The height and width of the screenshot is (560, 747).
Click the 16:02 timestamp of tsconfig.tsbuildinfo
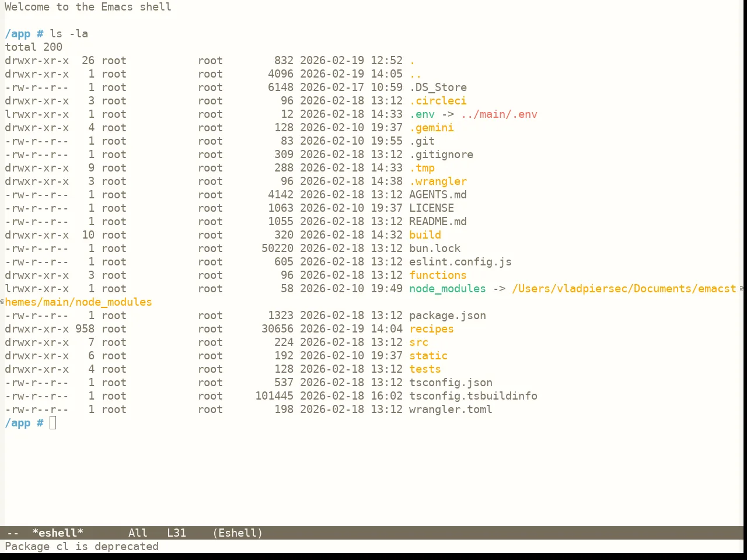[387, 396]
